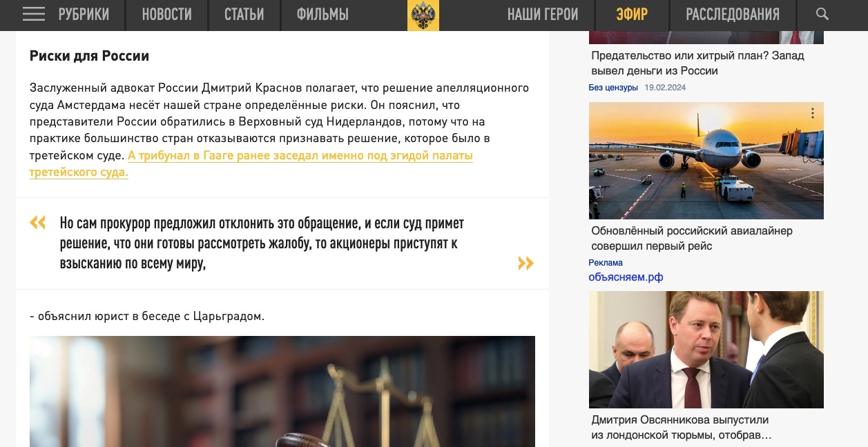Viewport: 868px width, 447px height.
Task: Go to the Новости section
Action: pyautogui.click(x=167, y=14)
